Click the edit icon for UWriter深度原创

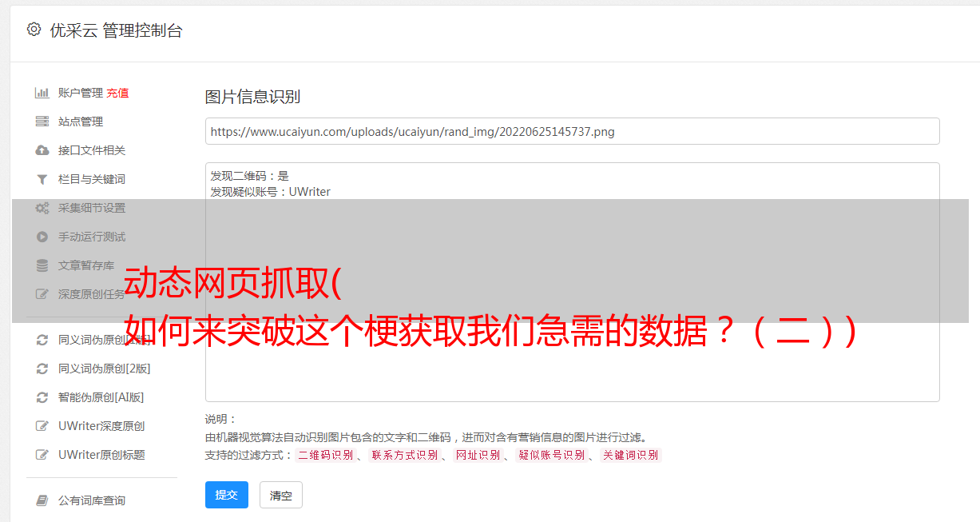pyautogui.click(x=42, y=426)
